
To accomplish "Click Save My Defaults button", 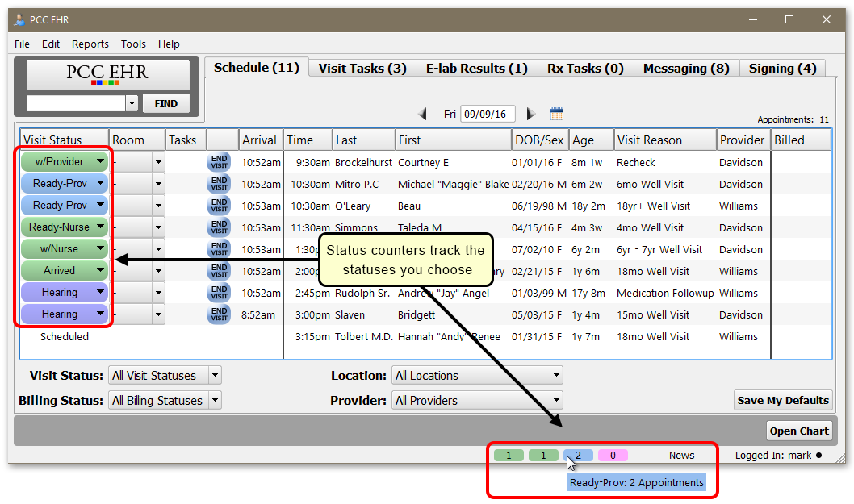I will [783, 401].
